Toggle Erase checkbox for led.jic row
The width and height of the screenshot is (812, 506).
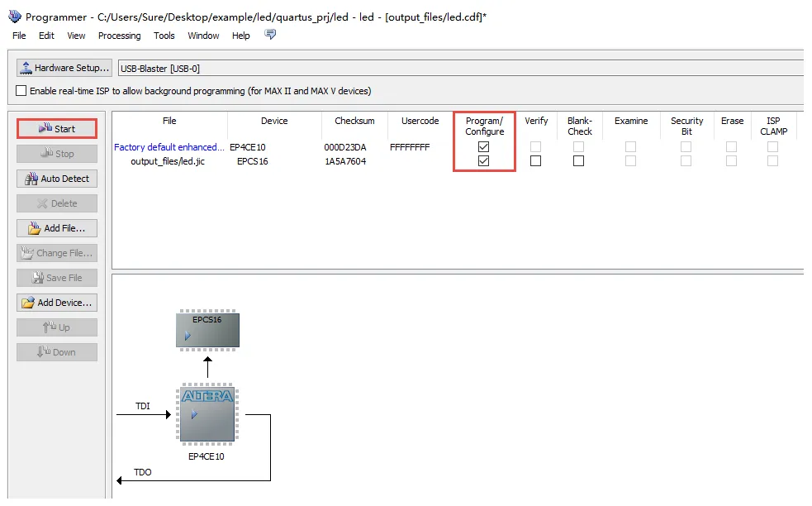click(x=731, y=160)
